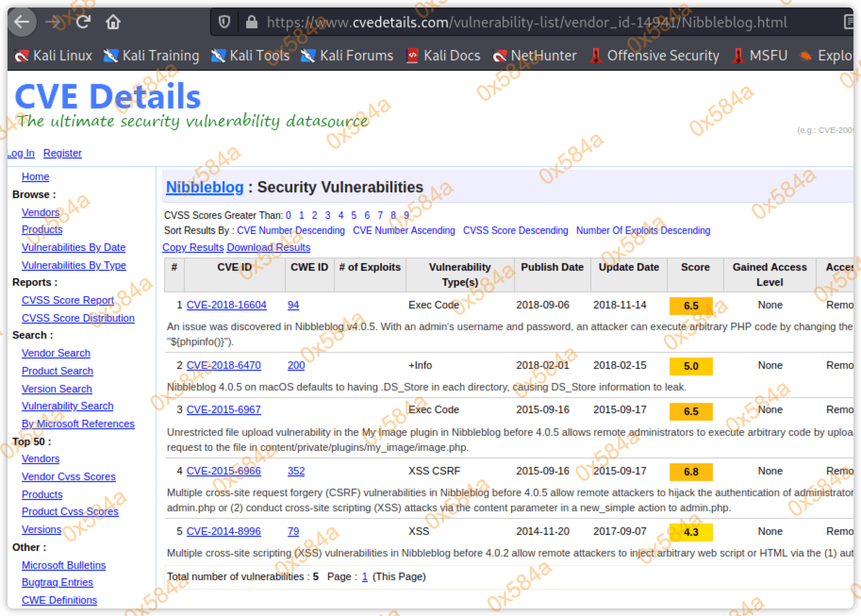The width and height of the screenshot is (861, 616).
Task: Click the shield tracking protection icon
Action: 224,22
